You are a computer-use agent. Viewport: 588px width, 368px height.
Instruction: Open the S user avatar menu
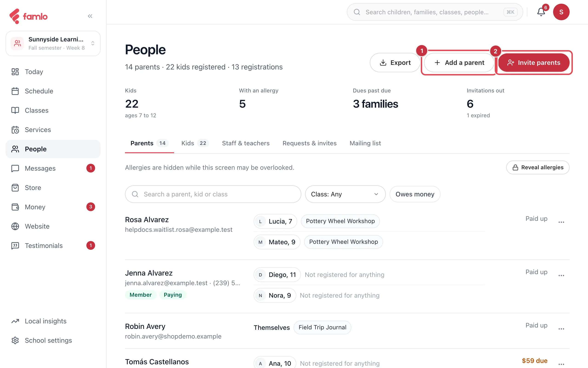pyautogui.click(x=561, y=12)
